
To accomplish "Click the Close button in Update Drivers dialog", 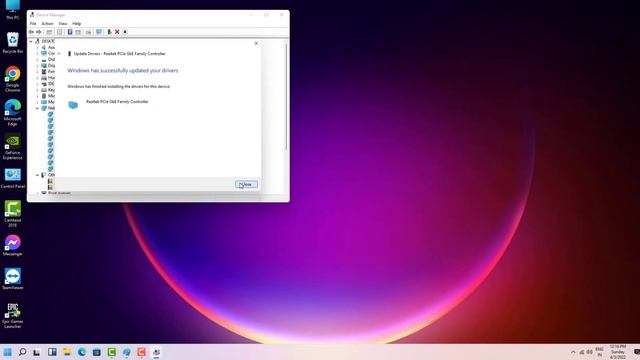I will coord(247,184).
